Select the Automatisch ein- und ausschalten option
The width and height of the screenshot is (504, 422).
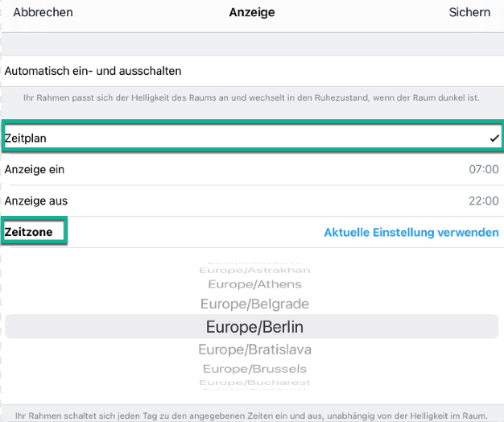click(x=93, y=71)
